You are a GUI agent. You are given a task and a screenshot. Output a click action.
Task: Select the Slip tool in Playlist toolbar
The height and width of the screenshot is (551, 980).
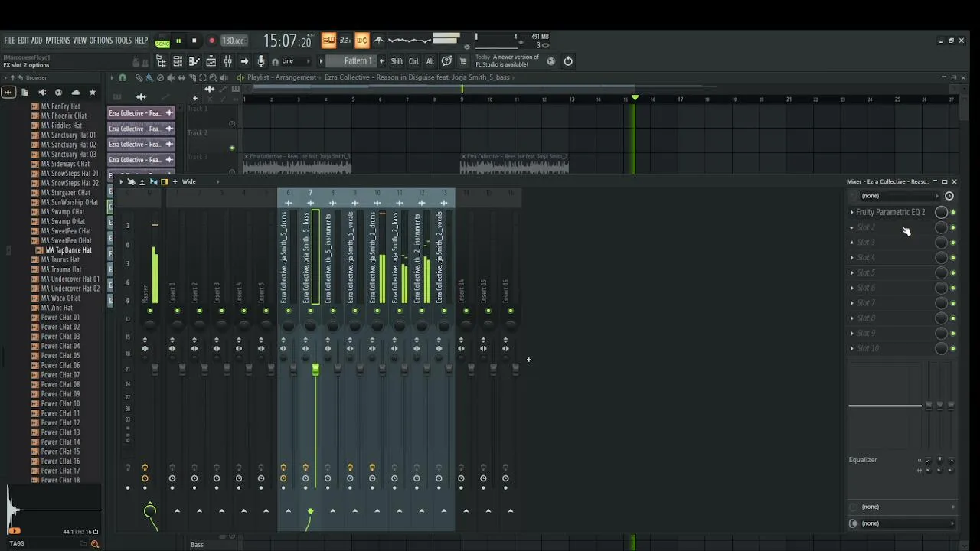click(181, 77)
